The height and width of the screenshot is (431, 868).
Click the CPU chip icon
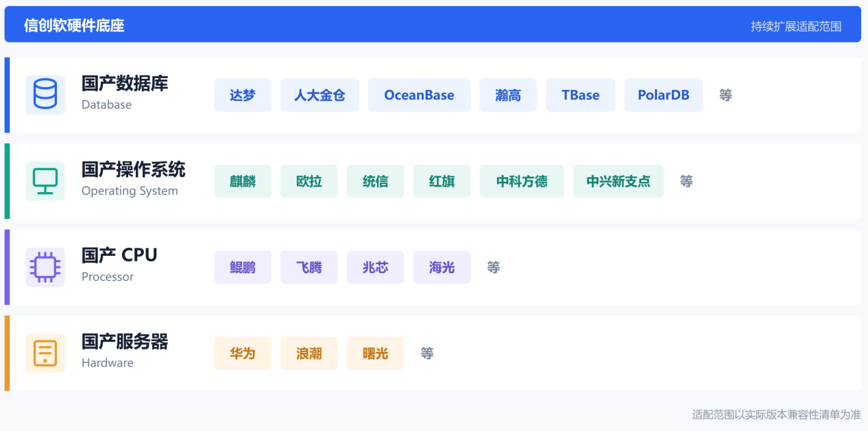tap(45, 267)
